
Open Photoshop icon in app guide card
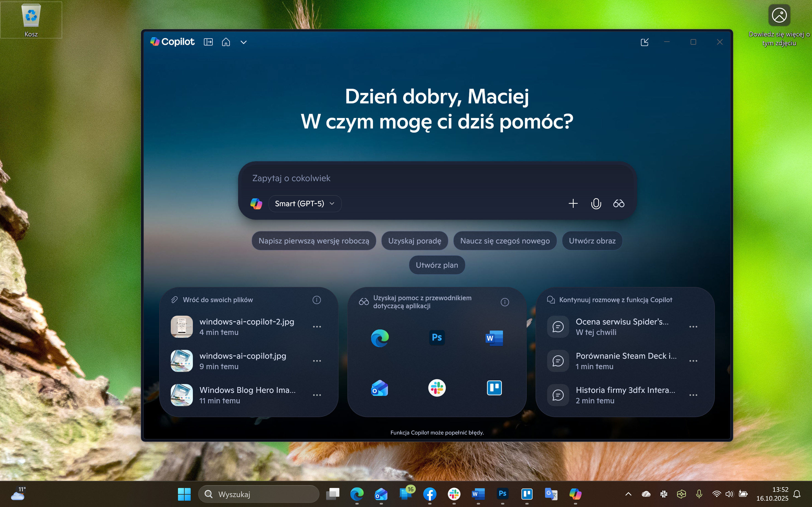click(x=437, y=337)
